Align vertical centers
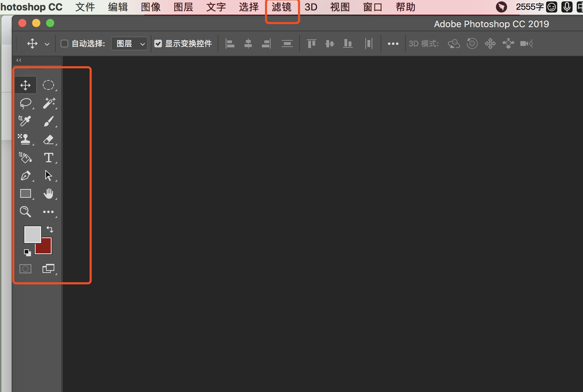 tap(329, 44)
